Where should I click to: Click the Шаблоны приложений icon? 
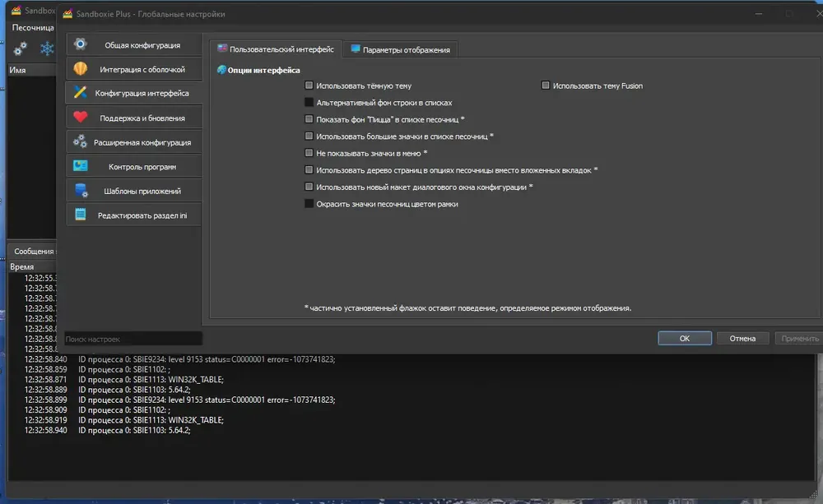(81, 191)
